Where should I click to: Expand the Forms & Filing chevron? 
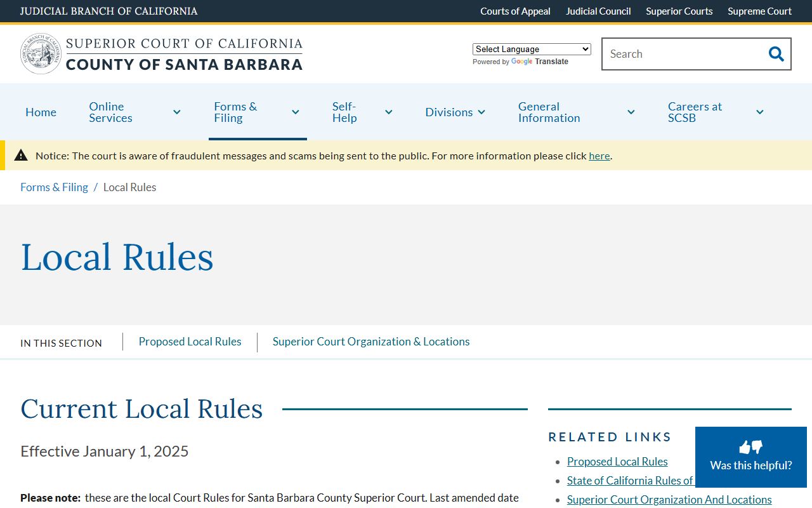pyautogui.click(x=296, y=112)
